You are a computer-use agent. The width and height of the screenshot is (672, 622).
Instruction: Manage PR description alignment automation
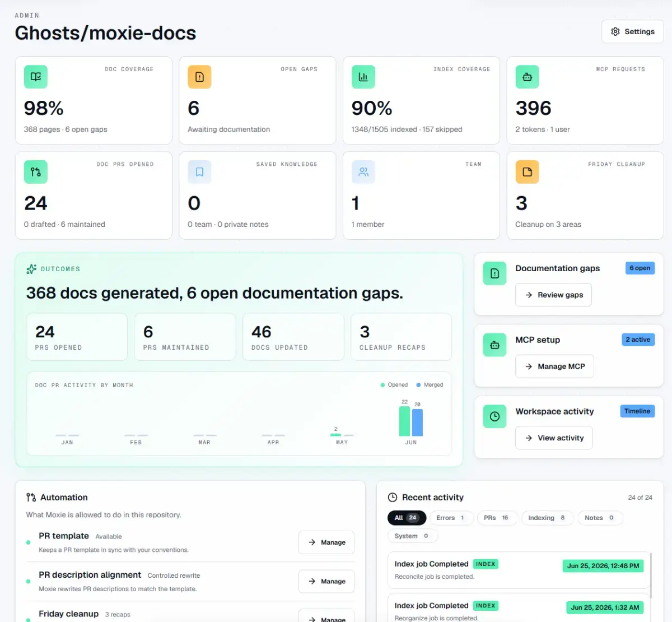click(326, 582)
